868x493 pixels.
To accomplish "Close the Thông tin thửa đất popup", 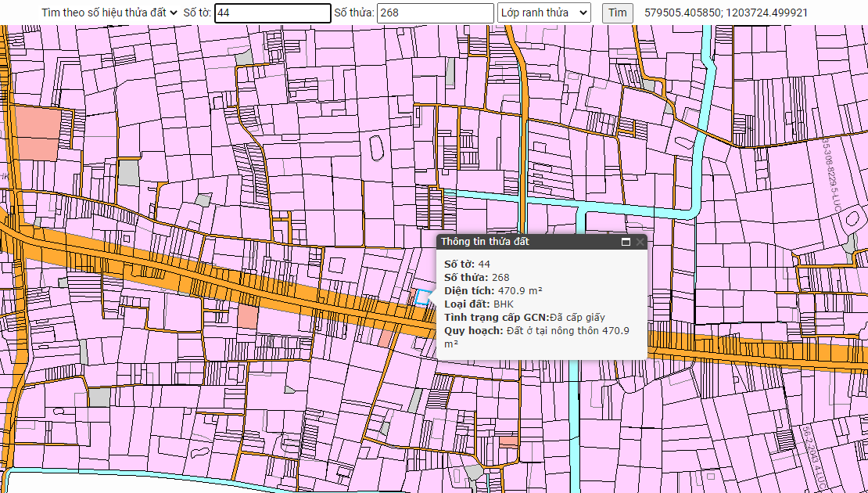I will click(x=640, y=242).
